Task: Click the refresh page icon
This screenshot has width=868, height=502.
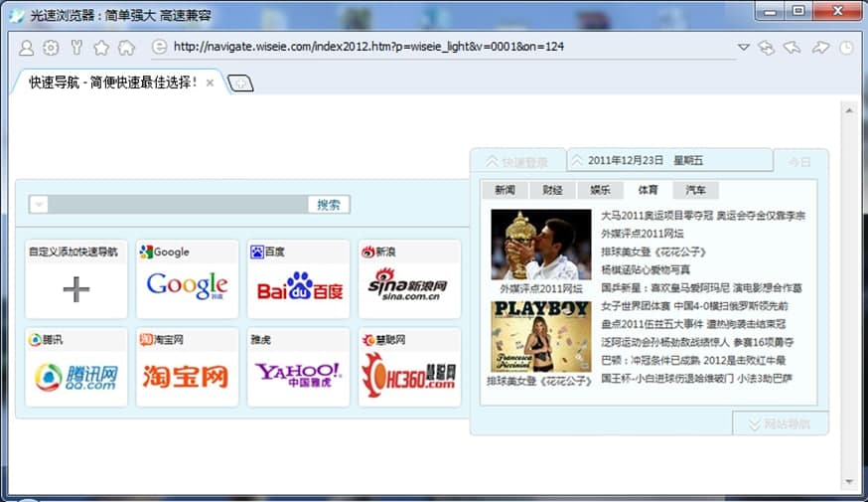Action: [767, 48]
